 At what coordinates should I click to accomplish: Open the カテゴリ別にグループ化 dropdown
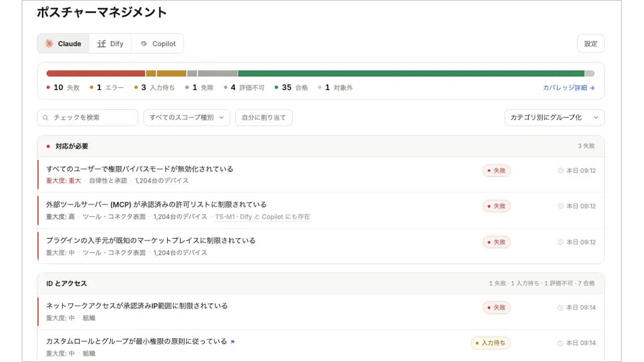[554, 118]
